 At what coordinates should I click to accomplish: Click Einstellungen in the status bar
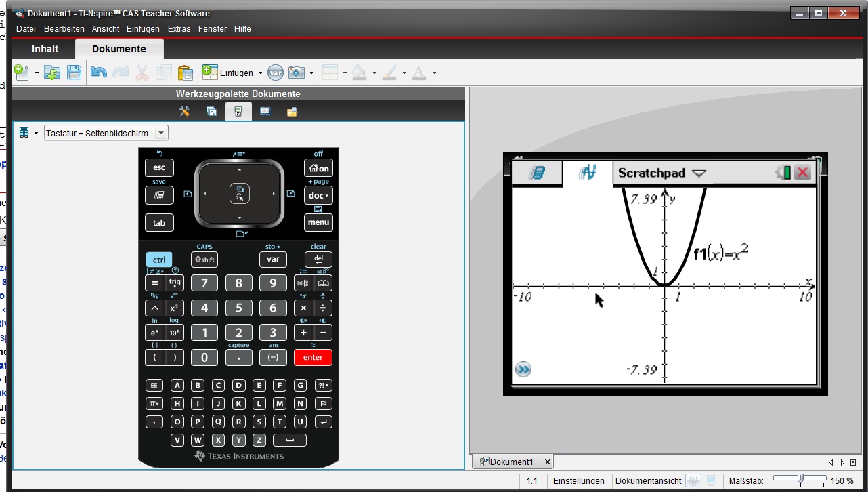578,481
